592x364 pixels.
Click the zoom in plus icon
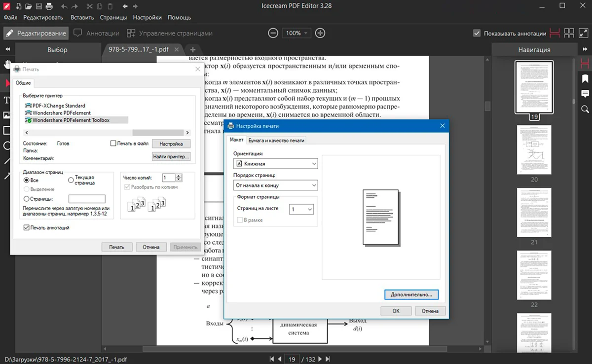[320, 33]
